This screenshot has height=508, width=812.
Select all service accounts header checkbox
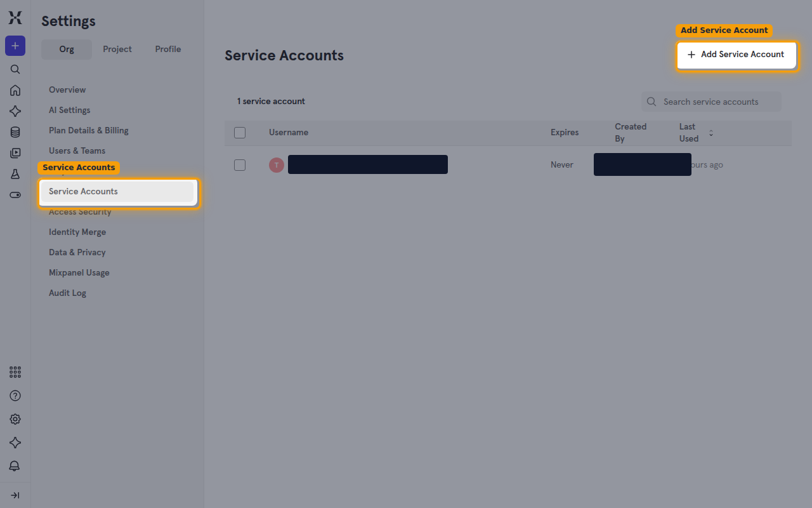point(240,133)
